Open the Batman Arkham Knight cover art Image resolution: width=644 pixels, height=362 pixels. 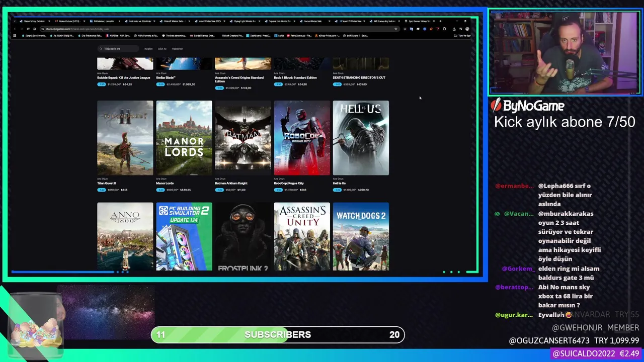(243, 138)
